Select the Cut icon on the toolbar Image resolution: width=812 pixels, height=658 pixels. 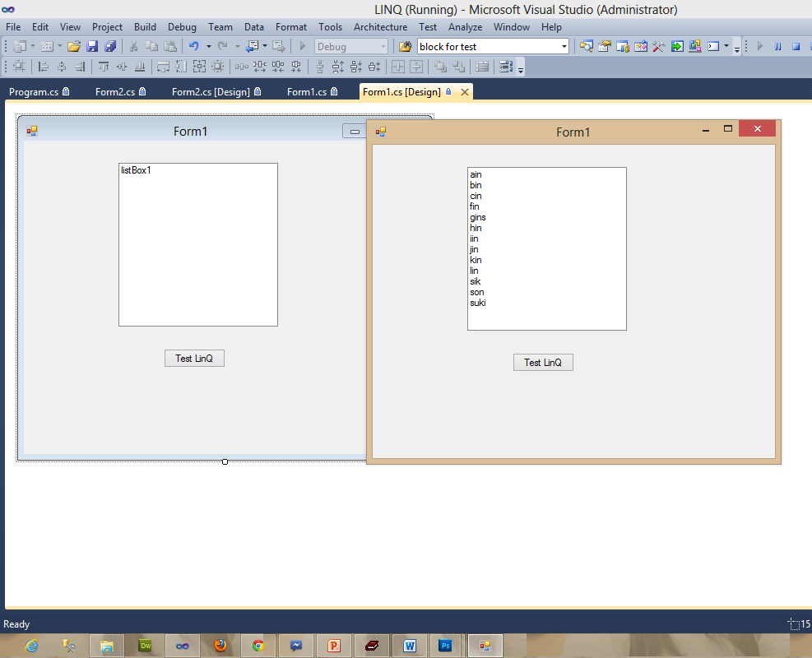click(x=132, y=47)
